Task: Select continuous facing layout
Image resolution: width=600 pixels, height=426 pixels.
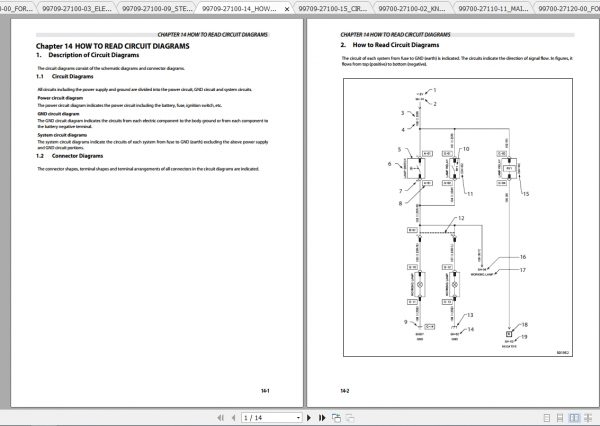Action: (x=587, y=418)
